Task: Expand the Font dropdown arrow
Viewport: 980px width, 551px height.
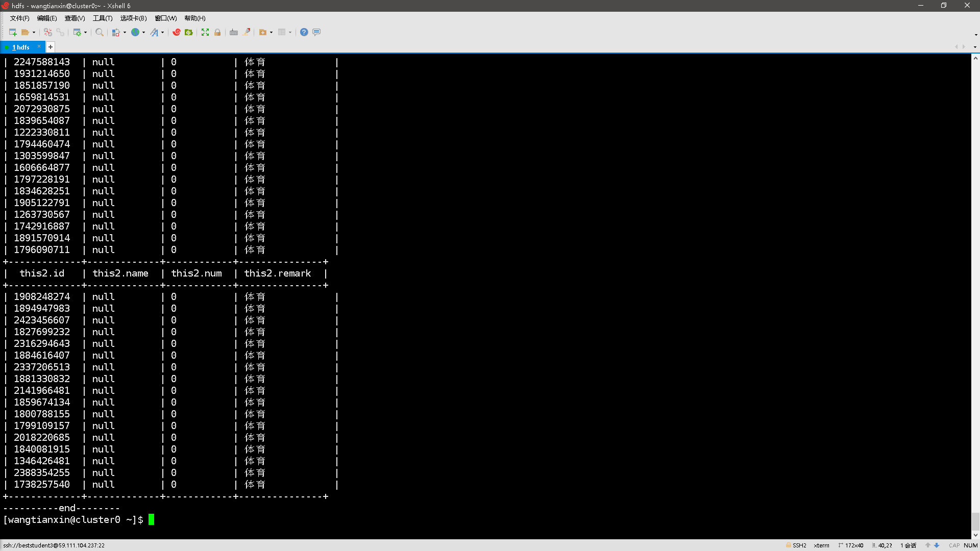Action: tap(162, 32)
